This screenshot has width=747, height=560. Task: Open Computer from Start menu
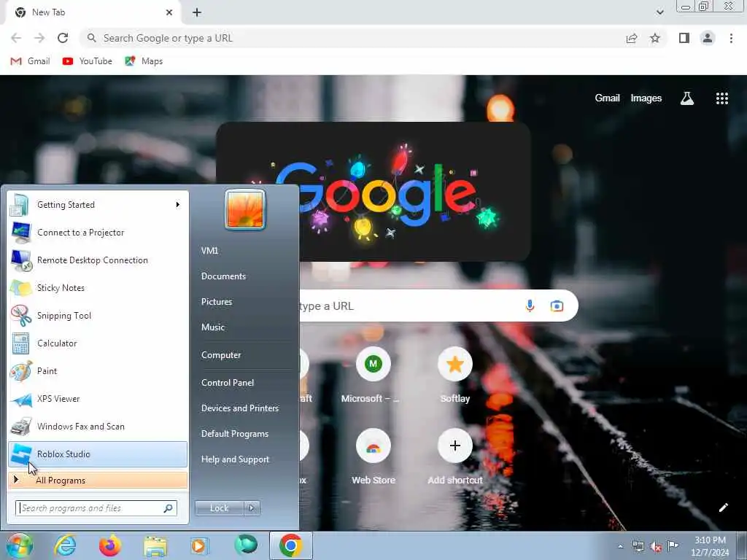[221, 355]
